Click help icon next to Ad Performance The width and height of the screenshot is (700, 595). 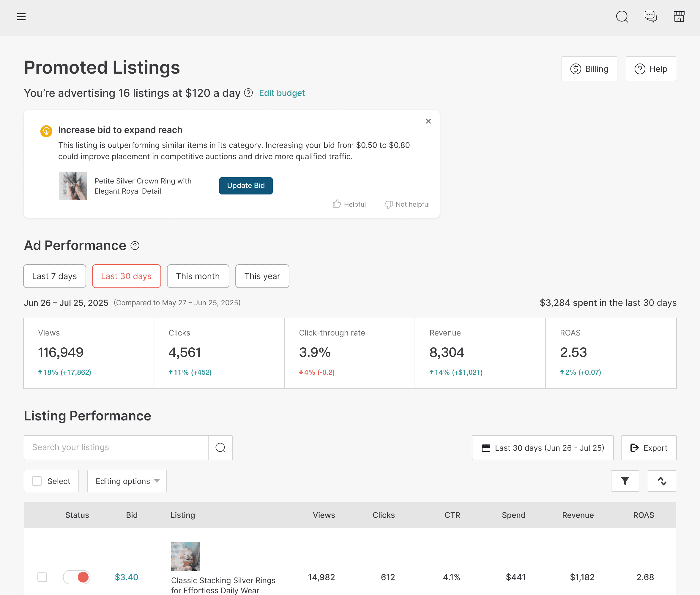[x=135, y=246]
